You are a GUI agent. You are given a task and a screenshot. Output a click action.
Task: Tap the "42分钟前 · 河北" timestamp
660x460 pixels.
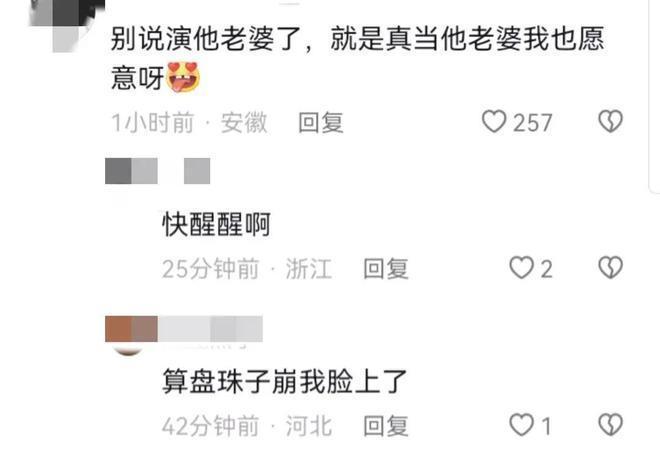click(x=247, y=426)
